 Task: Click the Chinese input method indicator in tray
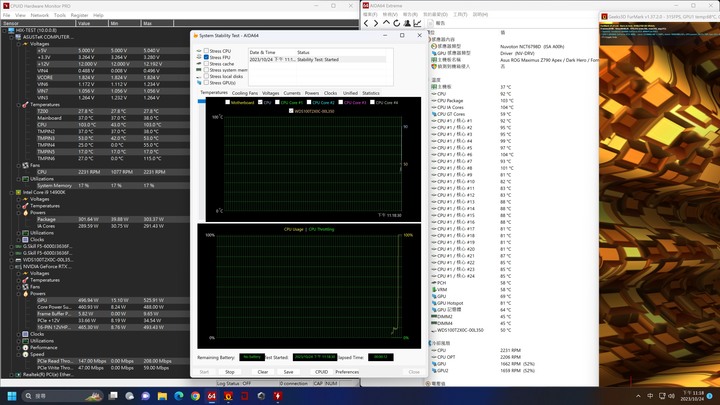pos(650,396)
